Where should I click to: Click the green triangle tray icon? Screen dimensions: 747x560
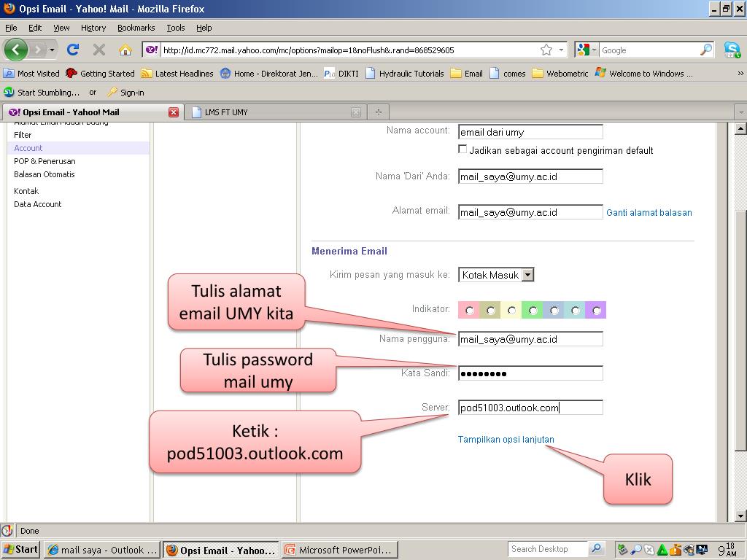662,550
